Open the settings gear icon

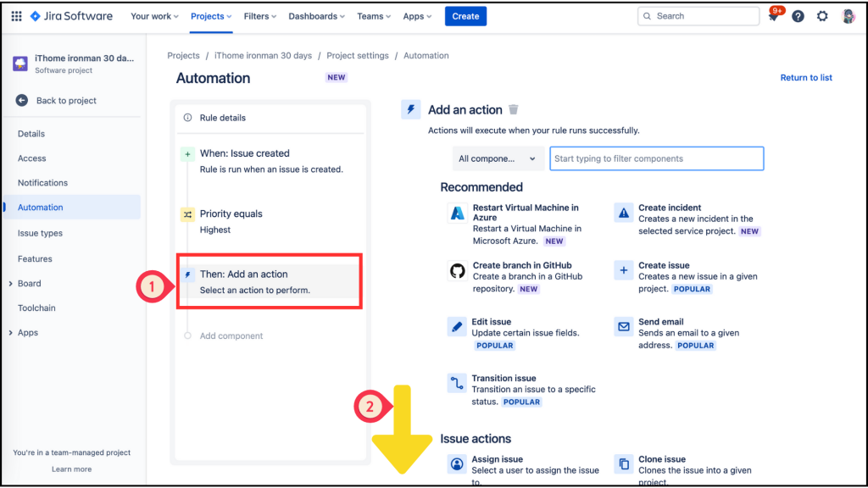coord(822,17)
